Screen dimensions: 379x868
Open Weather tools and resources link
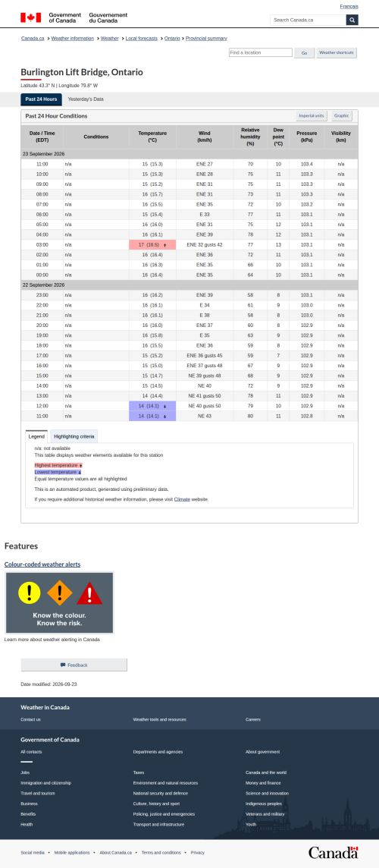click(159, 719)
